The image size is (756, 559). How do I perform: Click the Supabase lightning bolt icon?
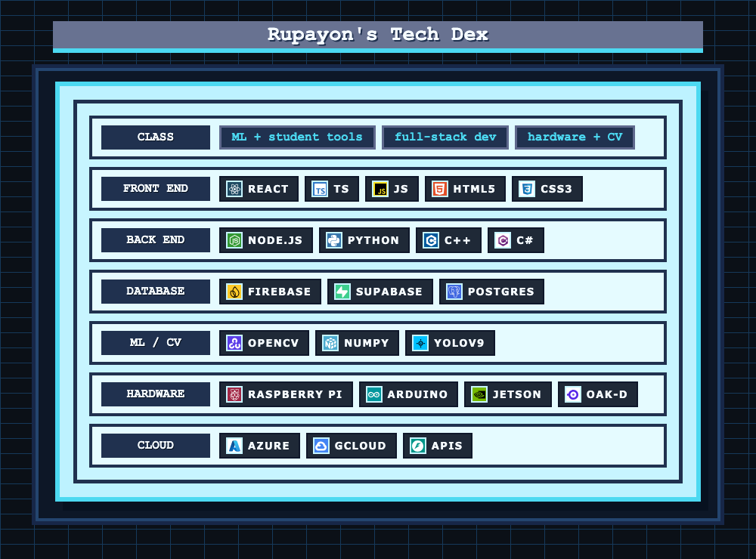pos(342,292)
